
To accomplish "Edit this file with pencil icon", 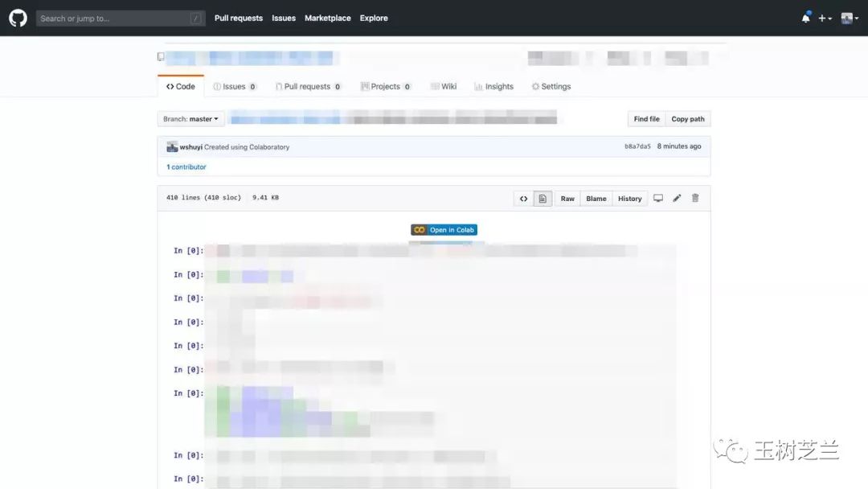I will tap(677, 198).
